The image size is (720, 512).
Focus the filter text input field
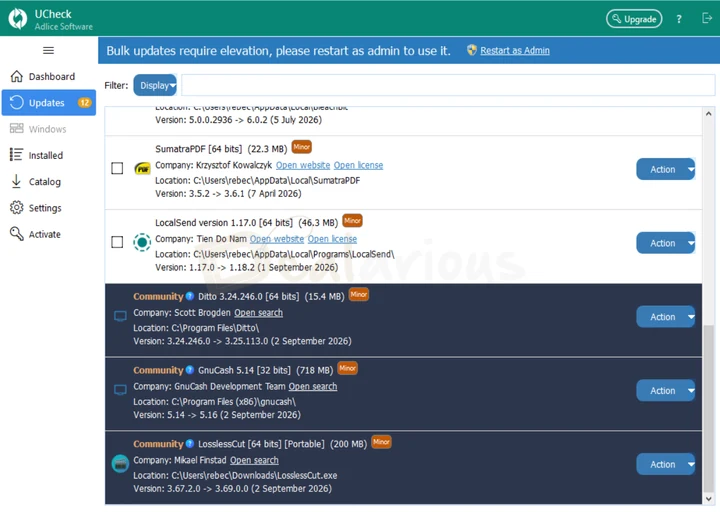pyautogui.click(x=448, y=85)
